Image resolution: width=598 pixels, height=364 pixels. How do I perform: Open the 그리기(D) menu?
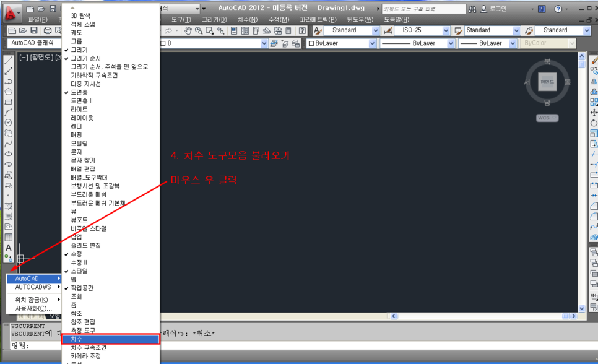pyautogui.click(x=214, y=19)
